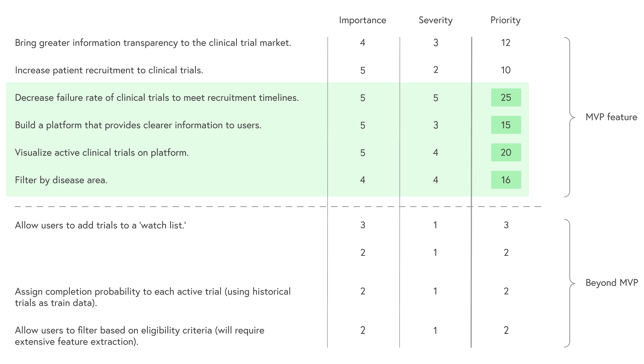Select the Increase patient recruitment row text
The image size is (644, 364).
click(109, 70)
